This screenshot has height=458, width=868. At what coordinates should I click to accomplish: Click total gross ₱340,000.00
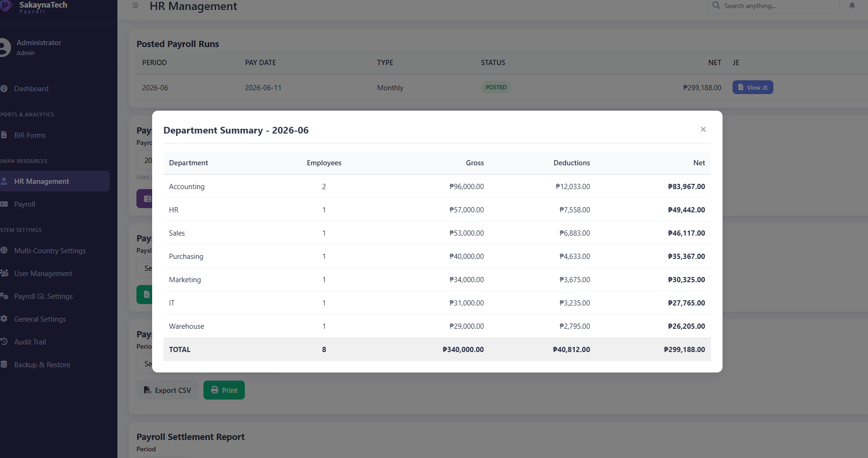coord(463,350)
